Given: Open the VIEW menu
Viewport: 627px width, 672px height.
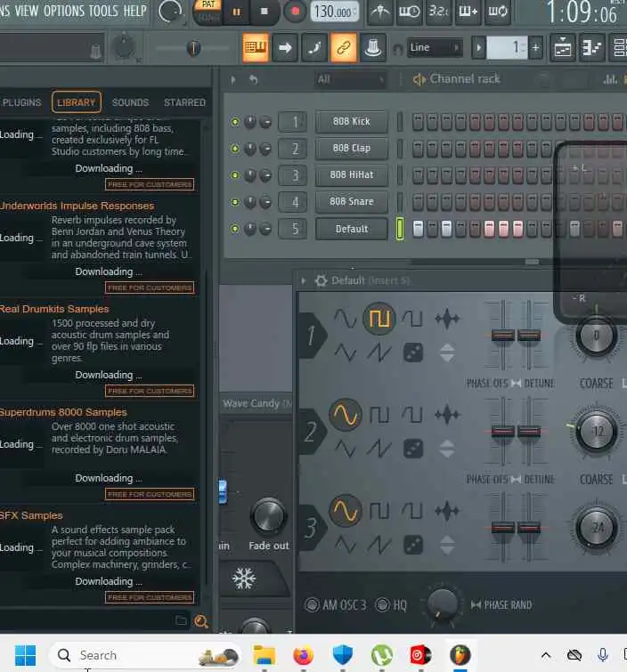Looking at the screenshot, I should click(x=26, y=11).
